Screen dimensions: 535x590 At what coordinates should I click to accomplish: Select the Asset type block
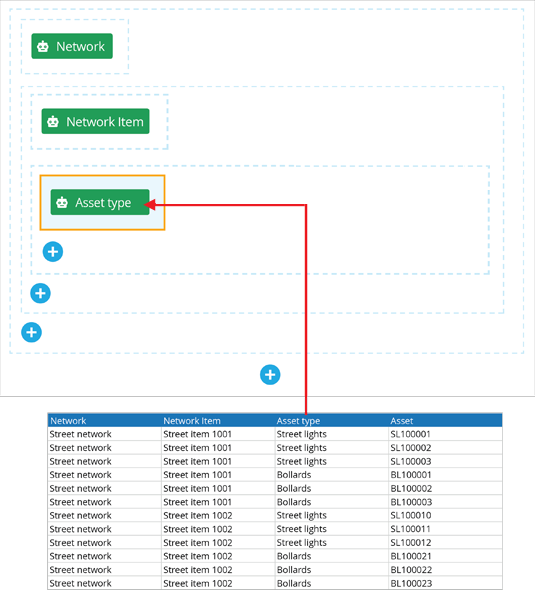(x=100, y=202)
